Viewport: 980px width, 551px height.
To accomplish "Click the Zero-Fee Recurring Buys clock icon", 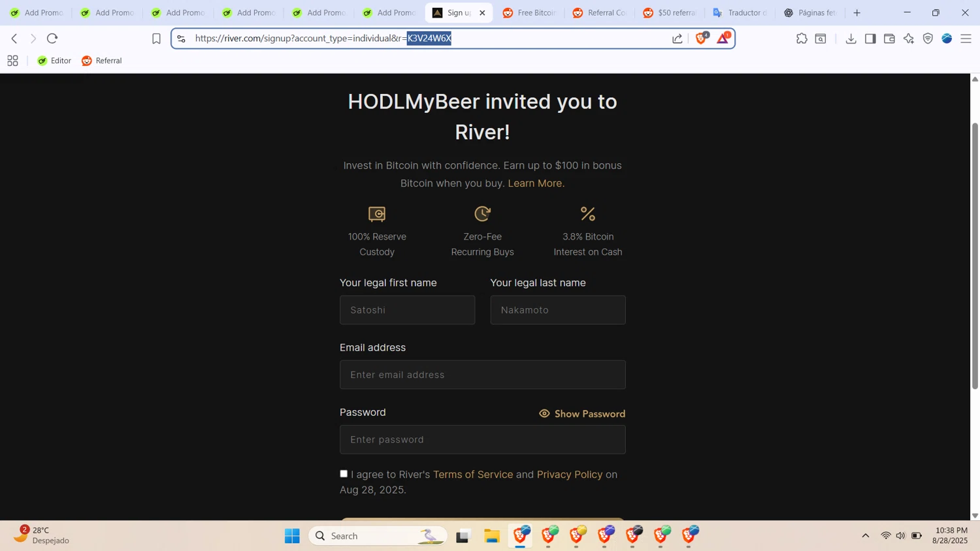I will click(482, 213).
